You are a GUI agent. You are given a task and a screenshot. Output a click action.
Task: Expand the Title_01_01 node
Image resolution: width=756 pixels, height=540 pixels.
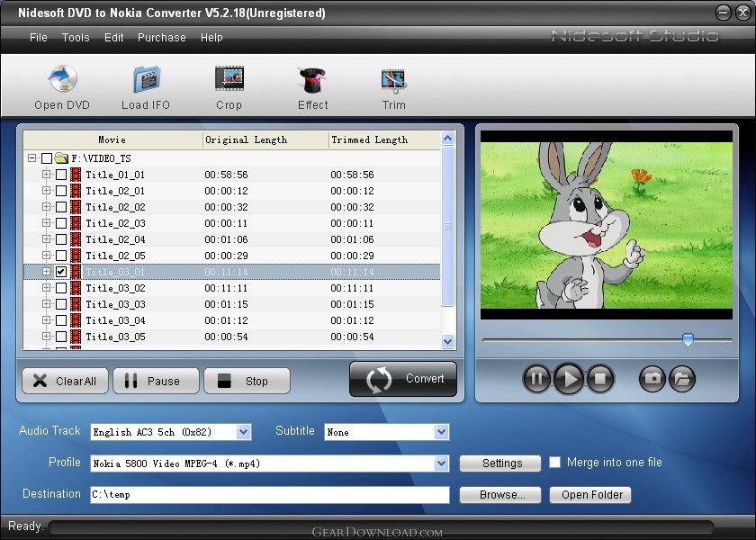point(46,174)
